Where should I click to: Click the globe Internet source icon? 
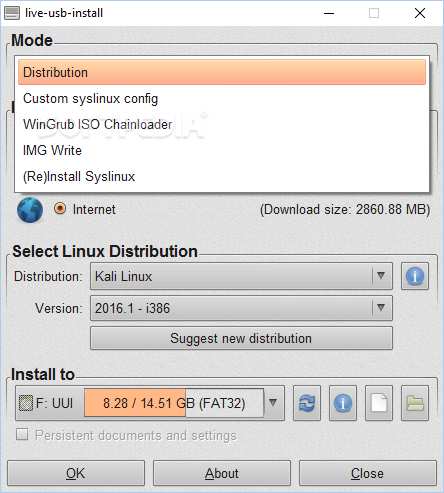click(30, 210)
